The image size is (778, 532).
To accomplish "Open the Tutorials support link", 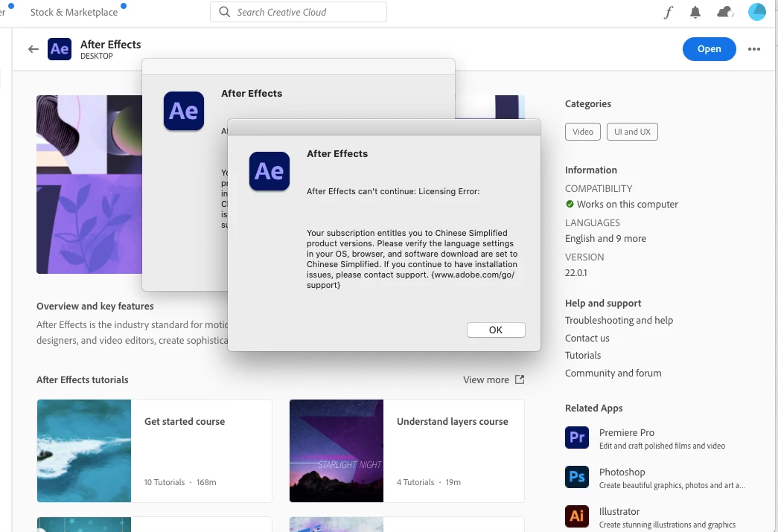I will click(582, 356).
